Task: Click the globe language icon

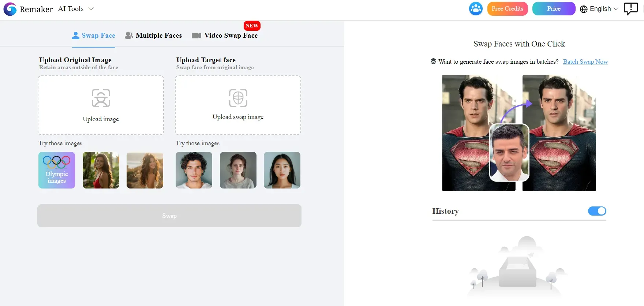Action: [x=584, y=9]
